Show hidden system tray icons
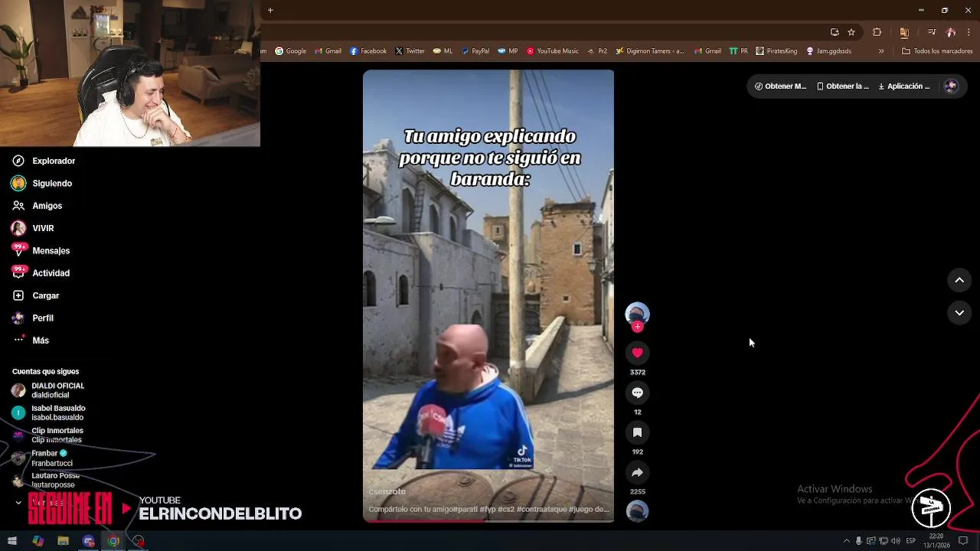The width and height of the screenshot is (980, 551). tap(846, 541)
